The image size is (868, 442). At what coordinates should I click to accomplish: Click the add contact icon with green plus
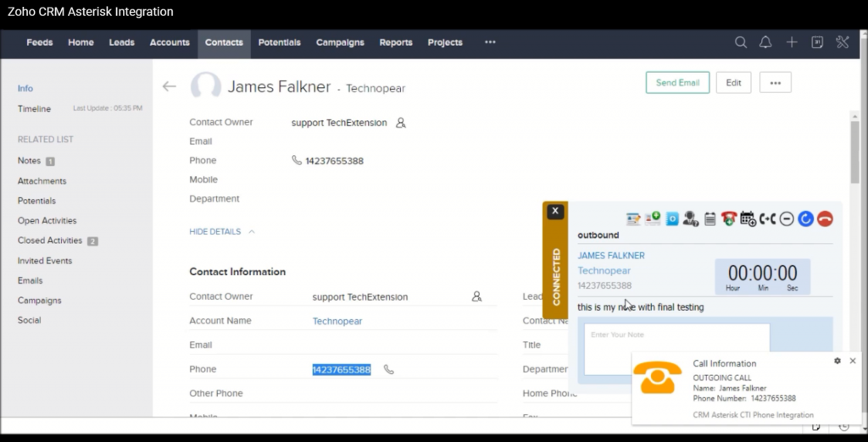[x=653, y=219]
